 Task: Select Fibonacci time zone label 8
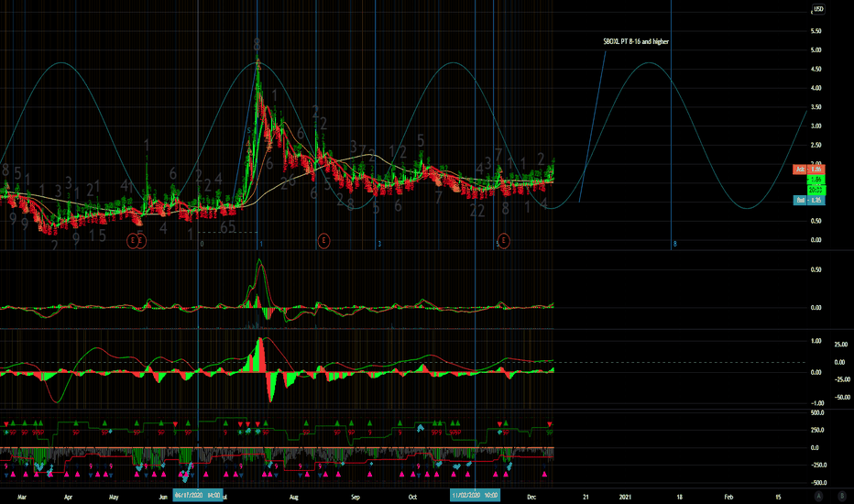coord(674,244)
